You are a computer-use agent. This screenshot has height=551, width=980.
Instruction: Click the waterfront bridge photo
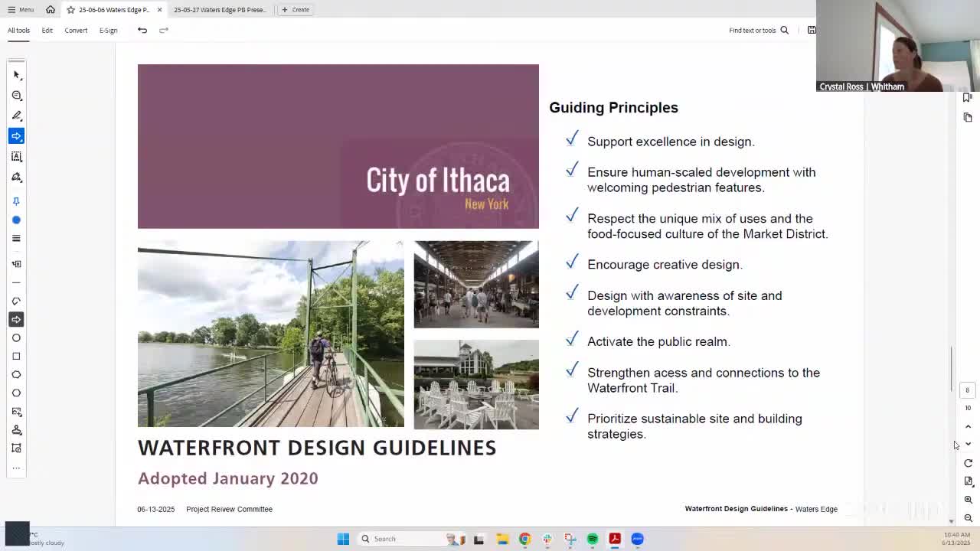pos(271,334)
